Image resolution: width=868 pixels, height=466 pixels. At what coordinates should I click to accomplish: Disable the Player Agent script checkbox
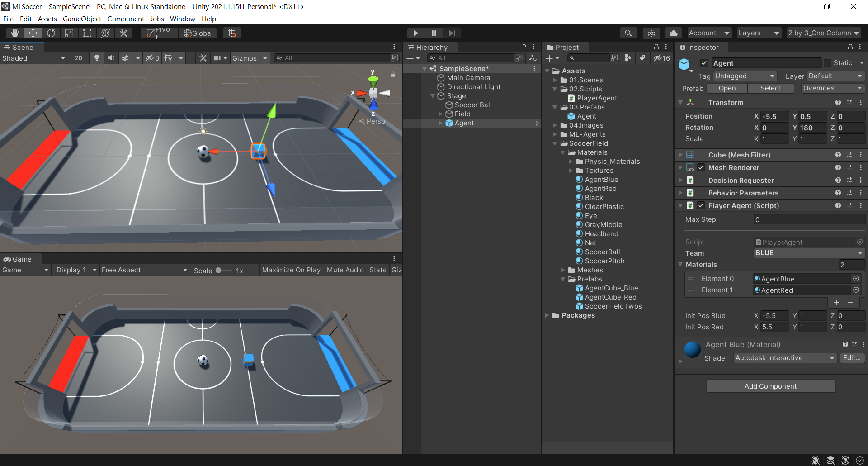pyautogui.click(x=701, y=205)
